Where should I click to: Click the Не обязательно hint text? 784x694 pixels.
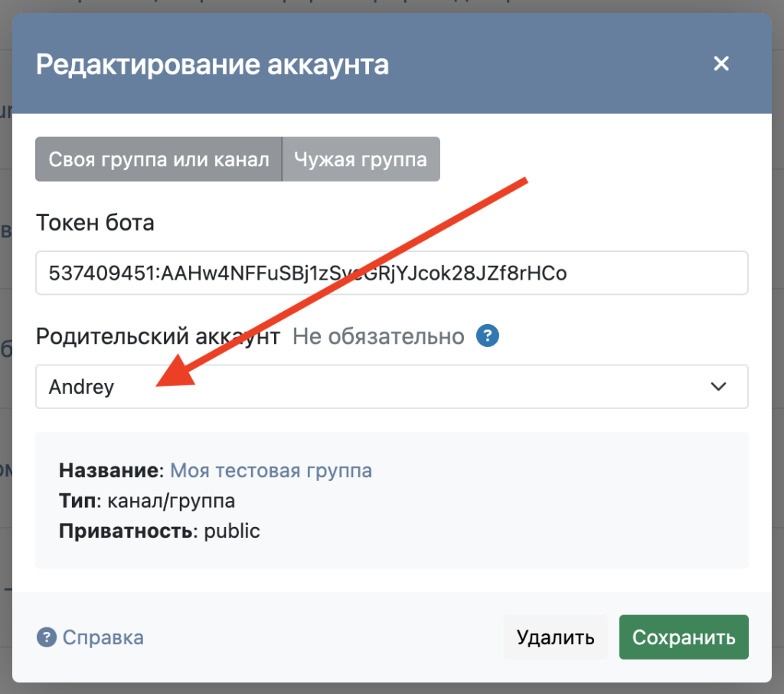378,336
